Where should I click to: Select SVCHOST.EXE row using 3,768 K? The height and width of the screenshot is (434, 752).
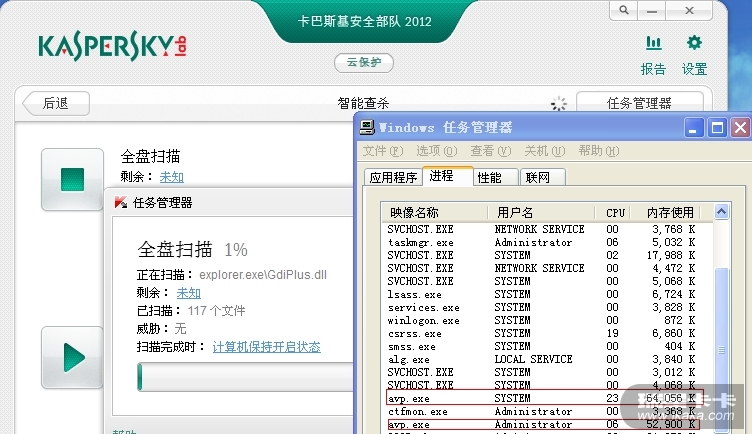point(541,229)
